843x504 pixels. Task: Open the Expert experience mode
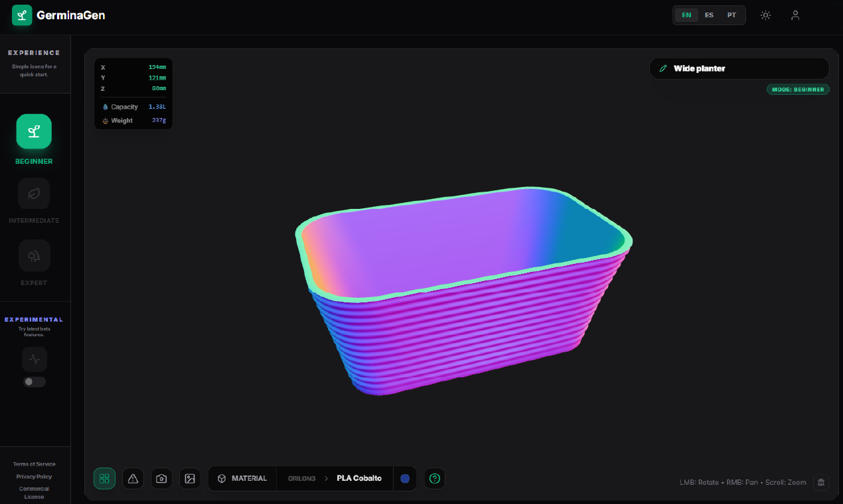click(x=34, y=255)
